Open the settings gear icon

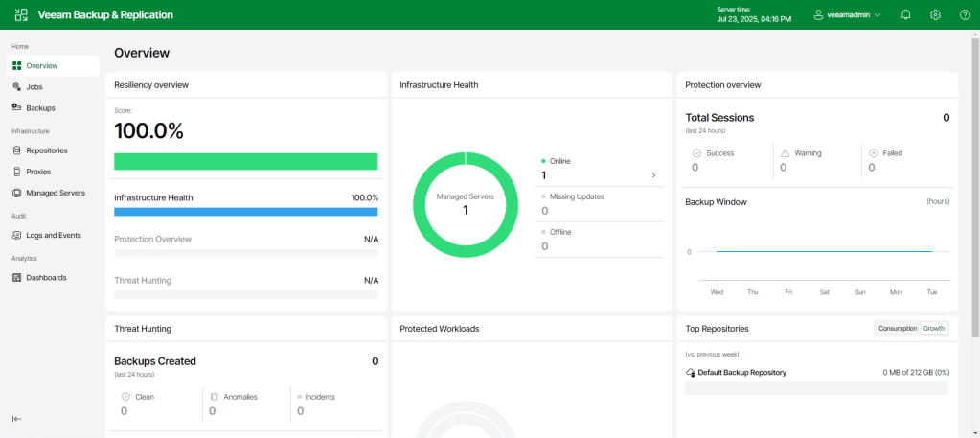[935, 15]
